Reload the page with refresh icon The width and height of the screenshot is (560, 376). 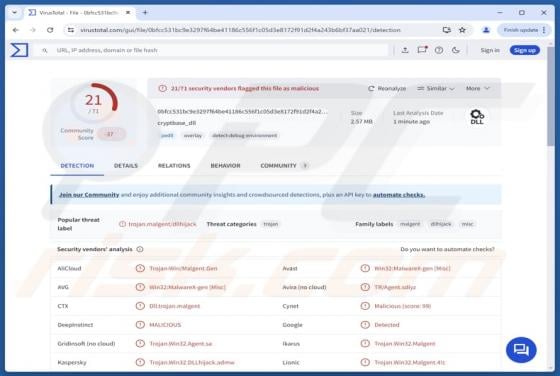pyautogui.click(x=50, y=30)
